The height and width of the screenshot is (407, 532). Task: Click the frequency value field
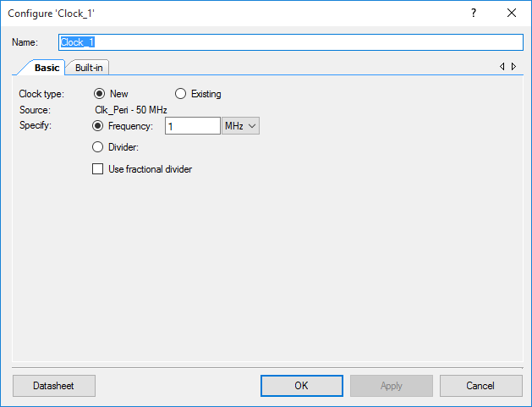192,126
